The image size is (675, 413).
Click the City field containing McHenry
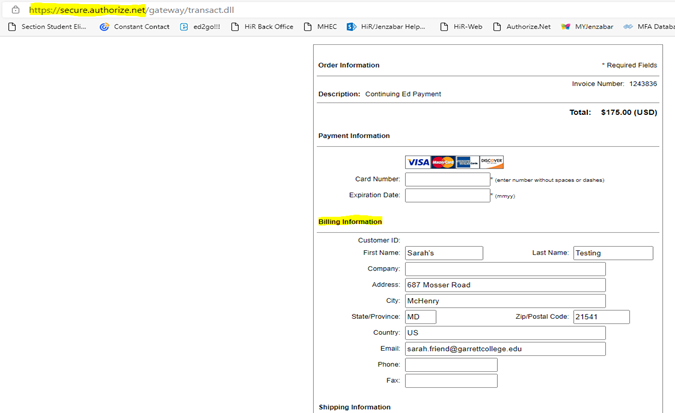(505, 301)
